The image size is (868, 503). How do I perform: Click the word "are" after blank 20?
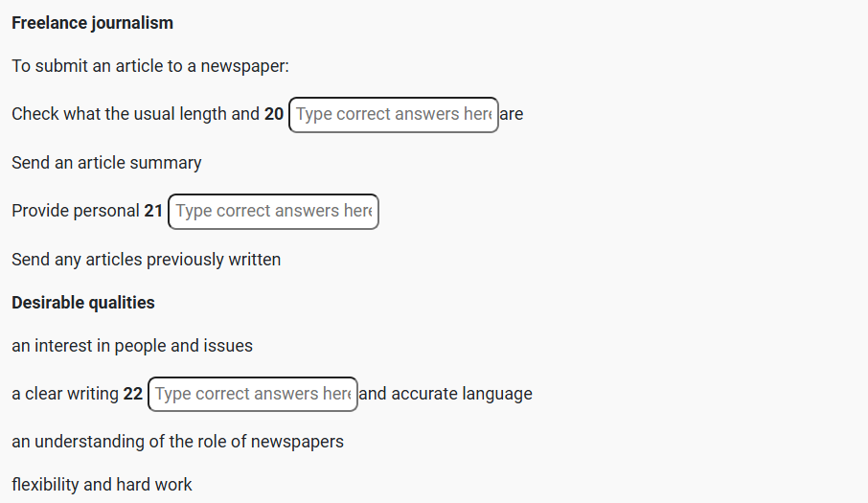(512, 114)
